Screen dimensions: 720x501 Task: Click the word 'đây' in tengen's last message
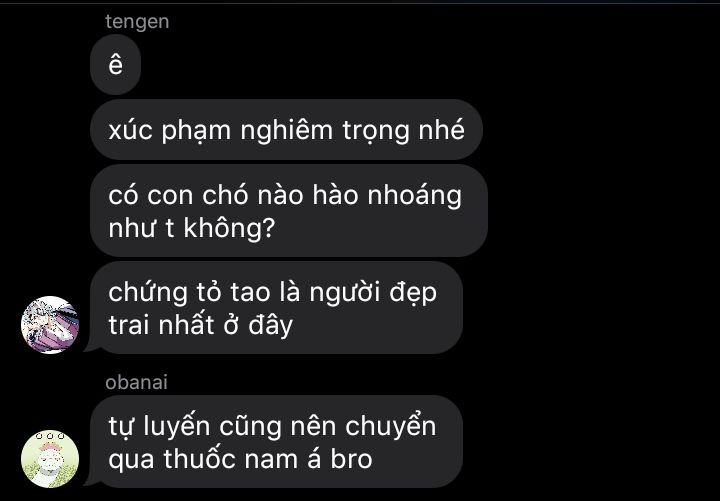[x=270, y=326]
